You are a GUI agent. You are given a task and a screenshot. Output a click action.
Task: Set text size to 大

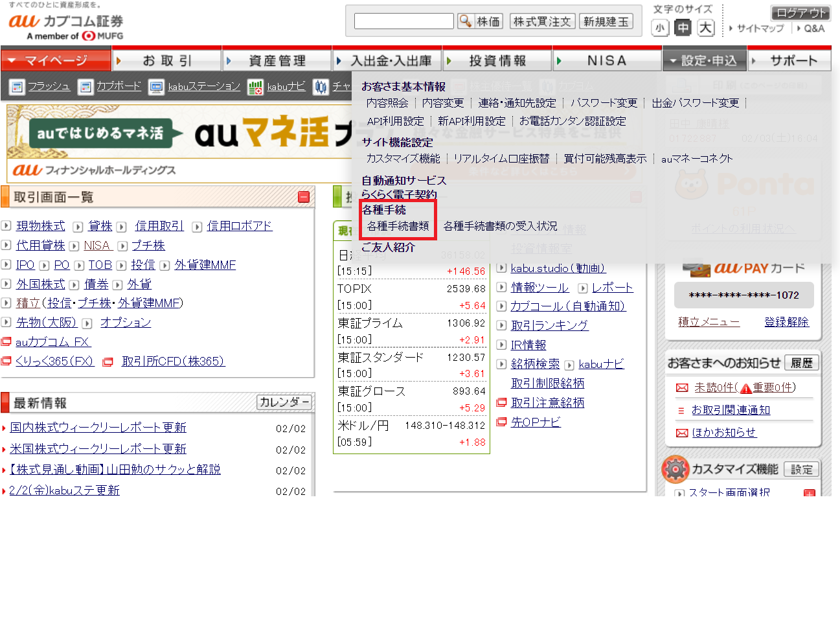click(x=705, y=28)
